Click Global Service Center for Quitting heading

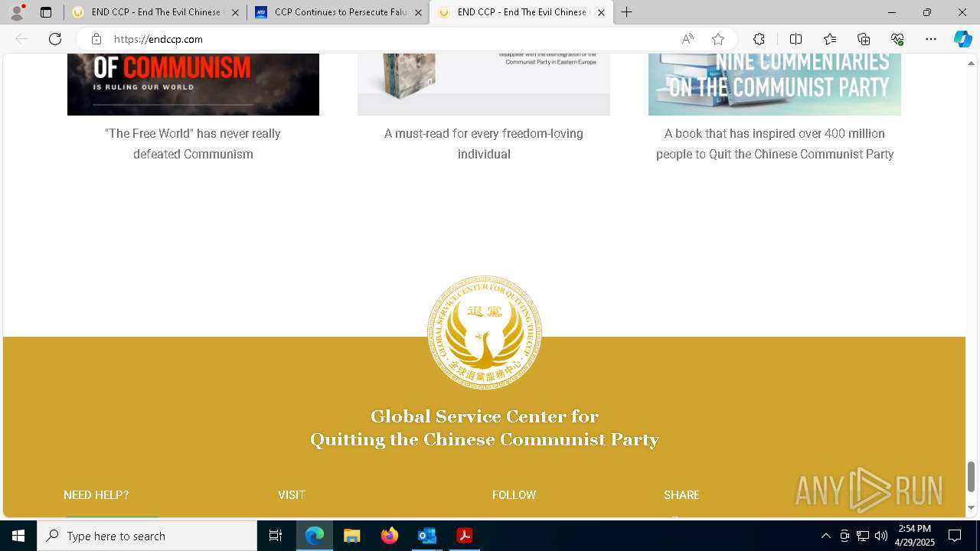click(485, 428)
